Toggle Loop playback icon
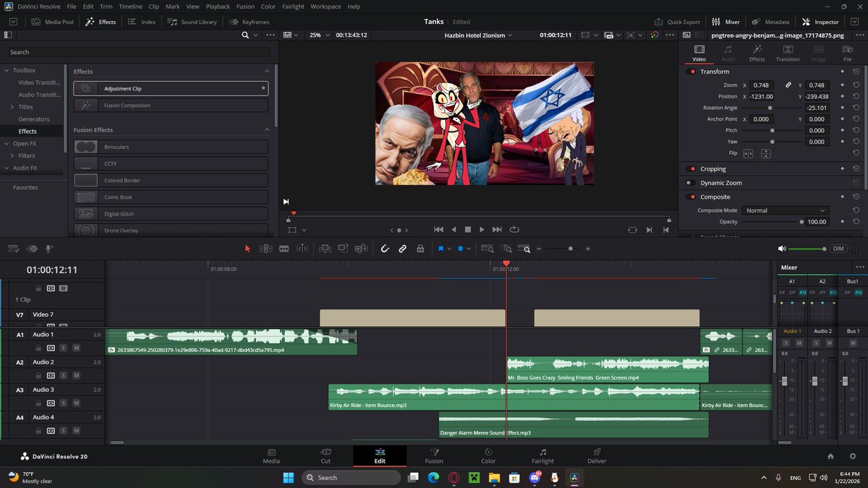 click(514, 229)
